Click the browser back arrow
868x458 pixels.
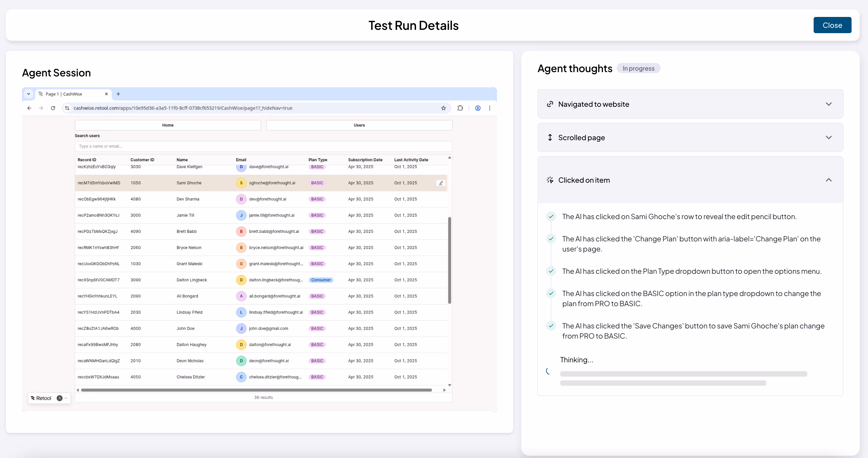(29, 108)
